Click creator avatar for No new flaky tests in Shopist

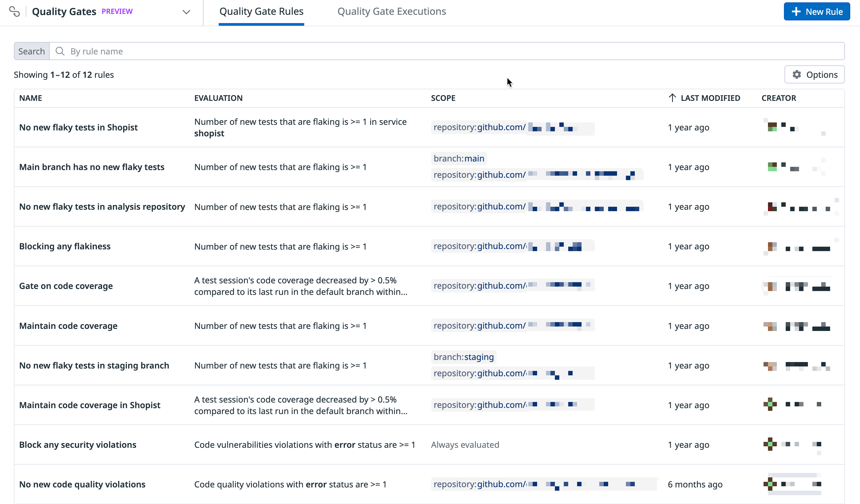[772, 127]
